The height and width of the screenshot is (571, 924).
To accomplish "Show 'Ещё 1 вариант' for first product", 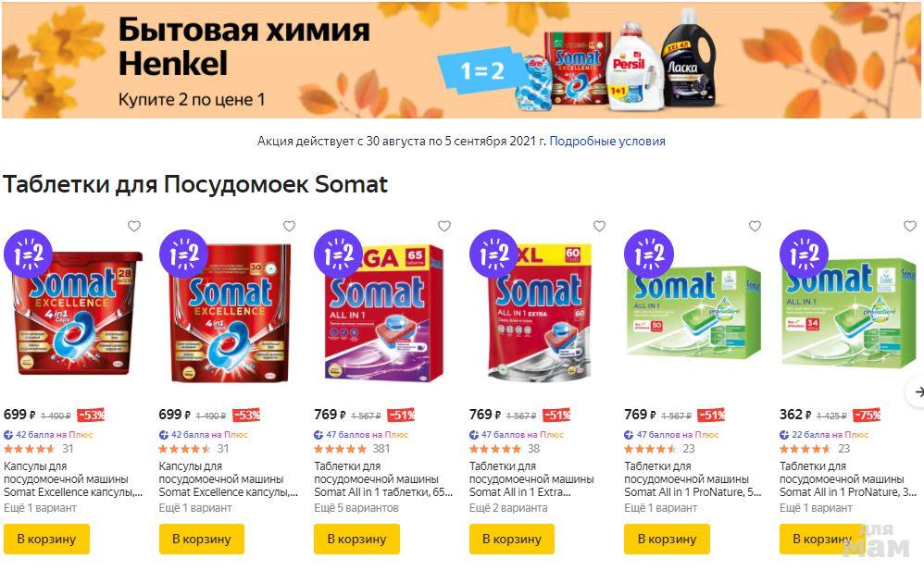I will point(40,507).
